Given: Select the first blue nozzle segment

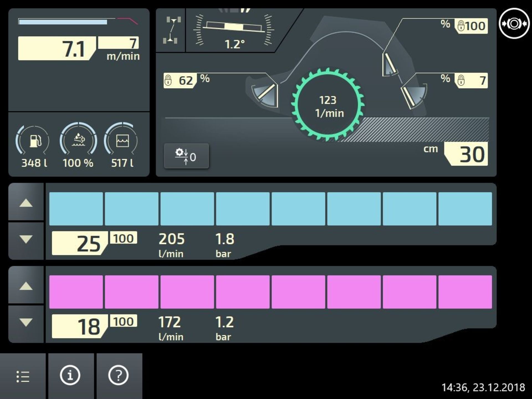Looking at the screenshot, I should point(76,209).
